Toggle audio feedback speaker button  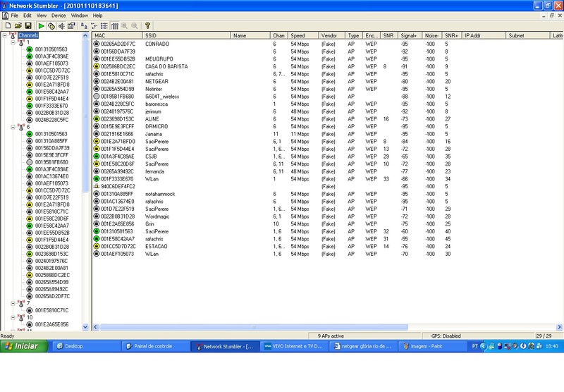(61, 25)
